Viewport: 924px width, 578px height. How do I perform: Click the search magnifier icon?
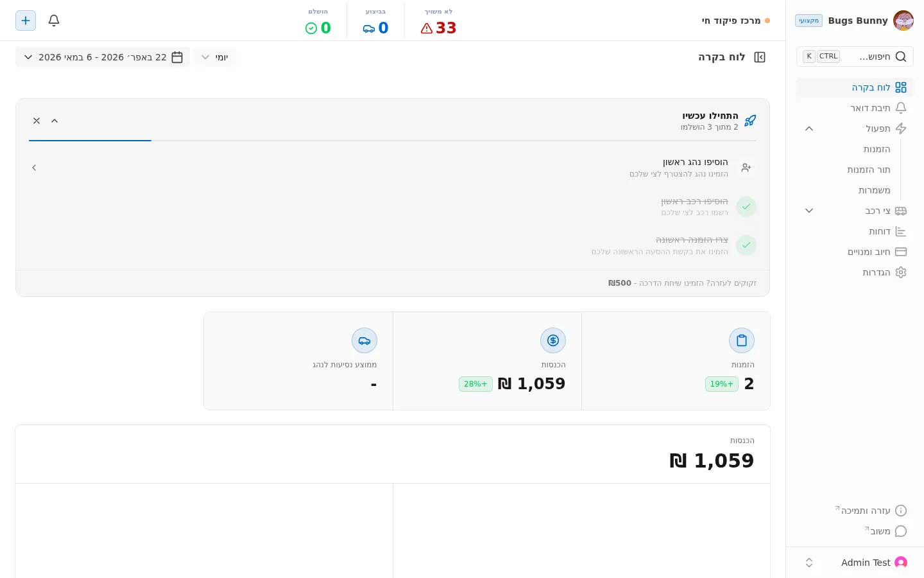pos(901,57)
